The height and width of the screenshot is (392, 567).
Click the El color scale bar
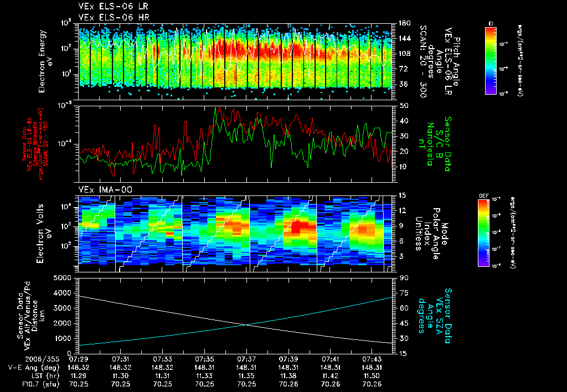point(491,60)
